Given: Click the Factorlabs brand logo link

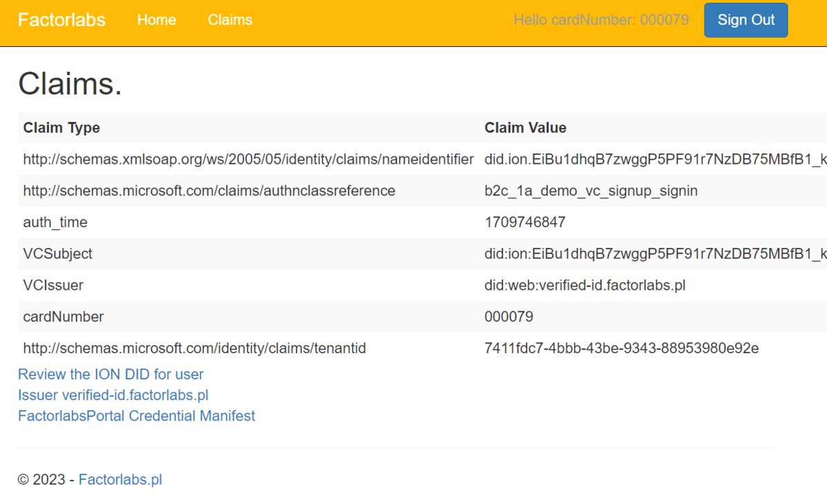Looking at the screenshot, I should (x=61, y=20).
